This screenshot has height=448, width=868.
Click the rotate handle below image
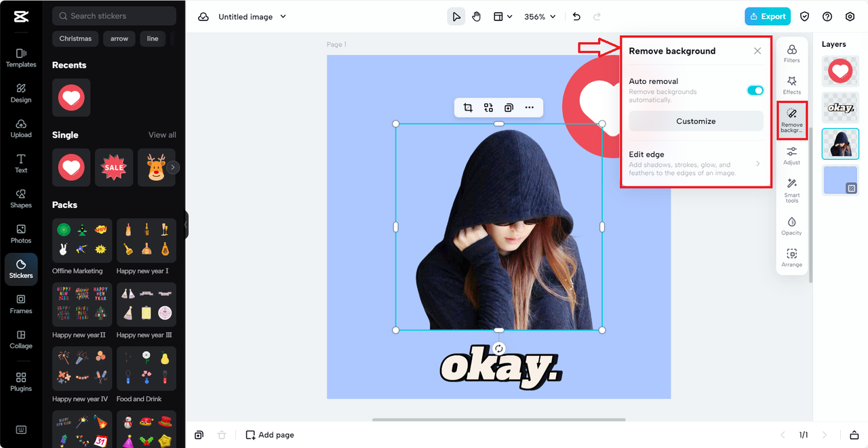(x=499, y=348)
